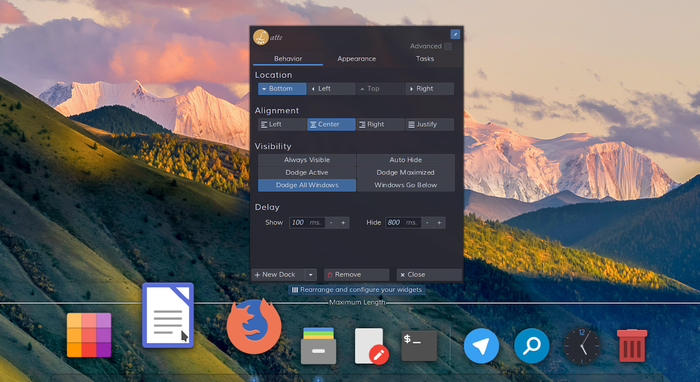Image resolution: width=700 pixels, height=382 pixels.
Task: Increase Show delay with plus button
Action: pyautogui.click(x=343, y=223)
